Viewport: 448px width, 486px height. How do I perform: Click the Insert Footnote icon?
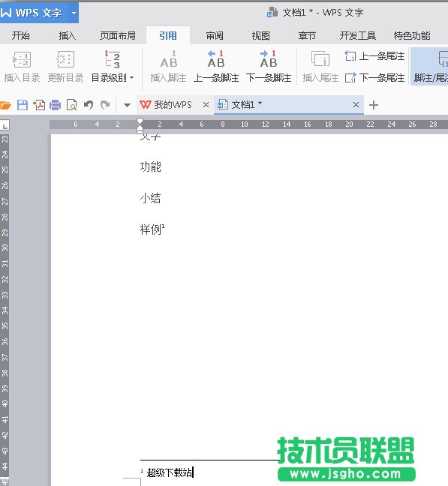pyautogui.click(x=168, y=59)
